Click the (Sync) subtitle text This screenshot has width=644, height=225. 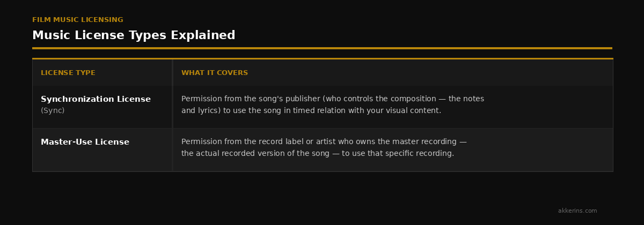(x=53, y=110)
